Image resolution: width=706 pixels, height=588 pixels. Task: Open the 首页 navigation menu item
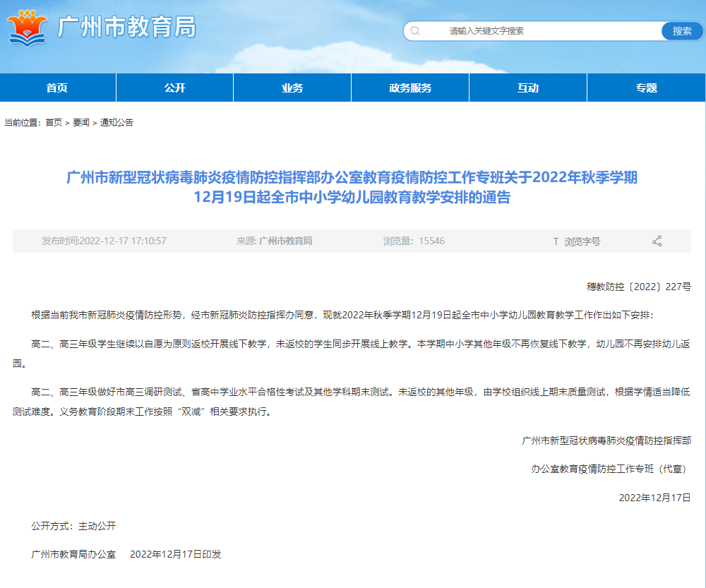[58, 87]
